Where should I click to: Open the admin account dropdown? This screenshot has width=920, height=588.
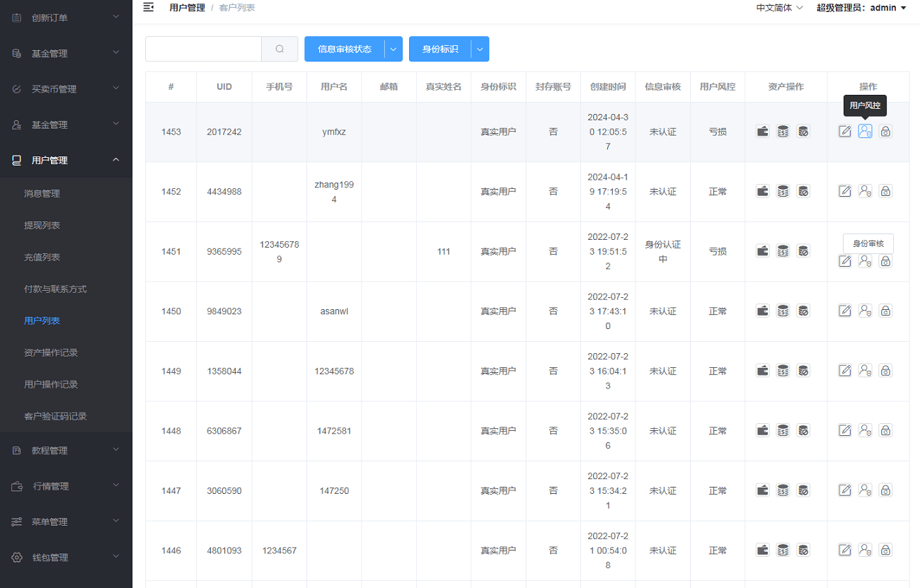[861, 8]
